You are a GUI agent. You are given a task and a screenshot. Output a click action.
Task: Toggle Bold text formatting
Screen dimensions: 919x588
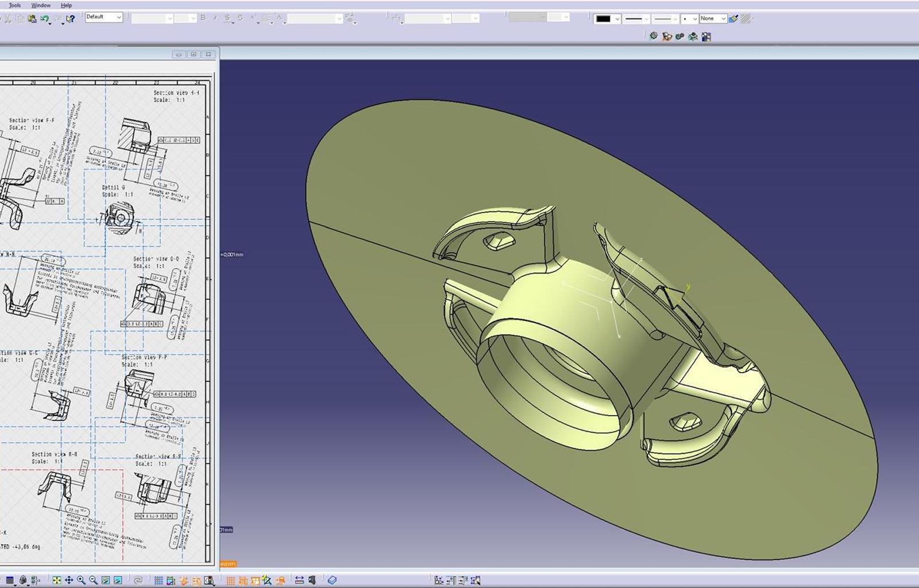click(x=203, y=18)
